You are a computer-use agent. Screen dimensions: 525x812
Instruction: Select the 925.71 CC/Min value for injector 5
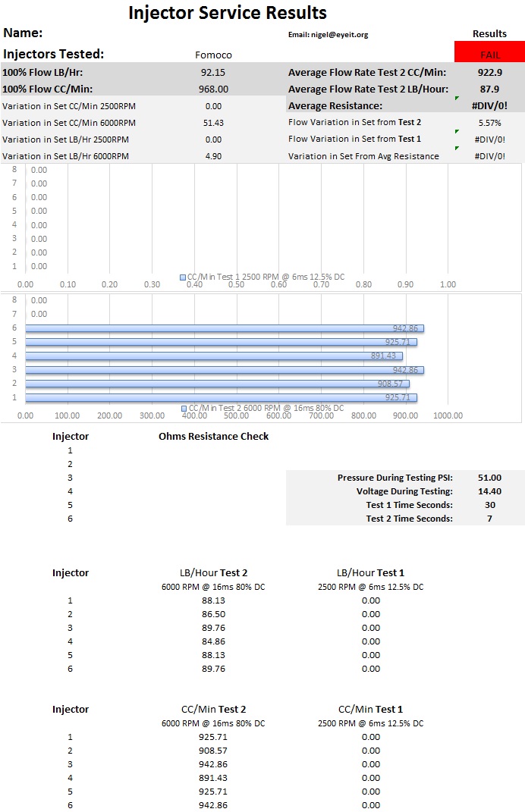point(213,792)
